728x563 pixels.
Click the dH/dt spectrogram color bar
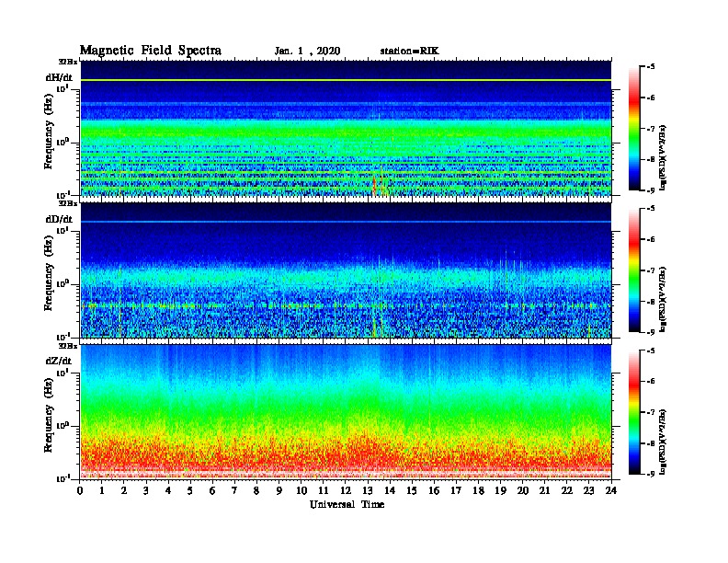pos(634,129)
